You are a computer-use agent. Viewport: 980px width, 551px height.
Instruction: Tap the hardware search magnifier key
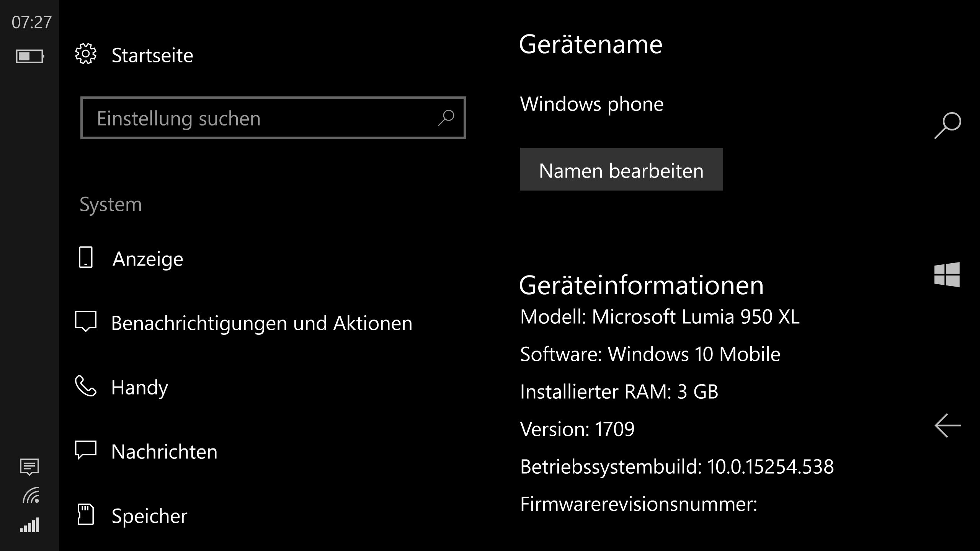pyautogui.click(x=947, y=126)
